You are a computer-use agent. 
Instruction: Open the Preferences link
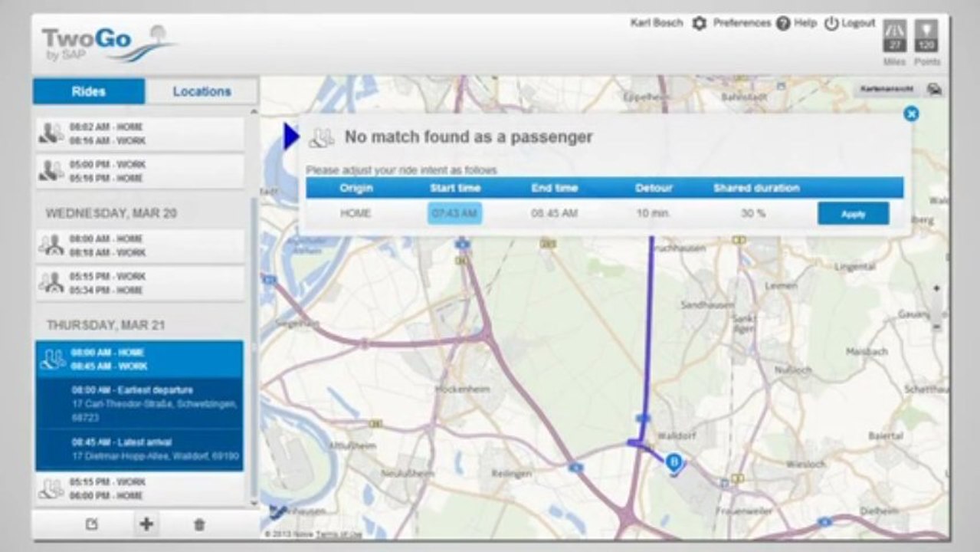point(742,23)
